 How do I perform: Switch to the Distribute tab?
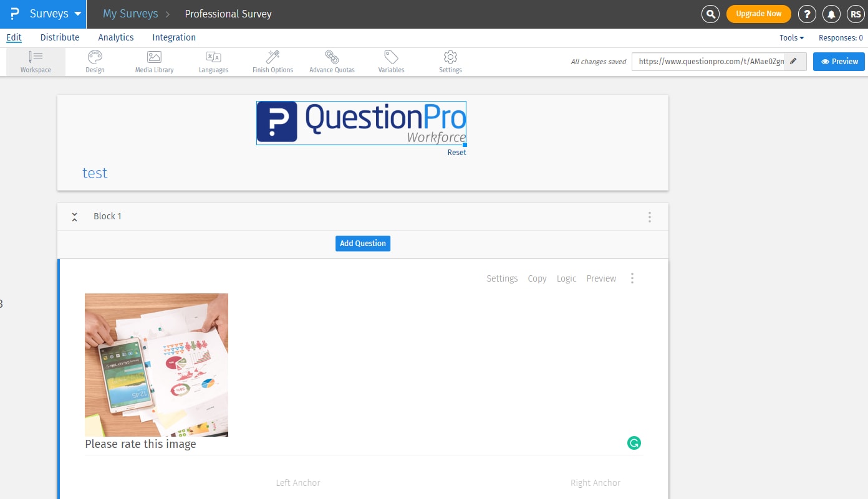click(59, 37)
